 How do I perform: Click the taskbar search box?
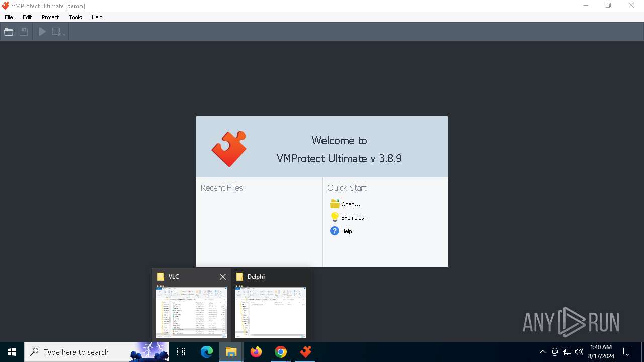[97, 352]
